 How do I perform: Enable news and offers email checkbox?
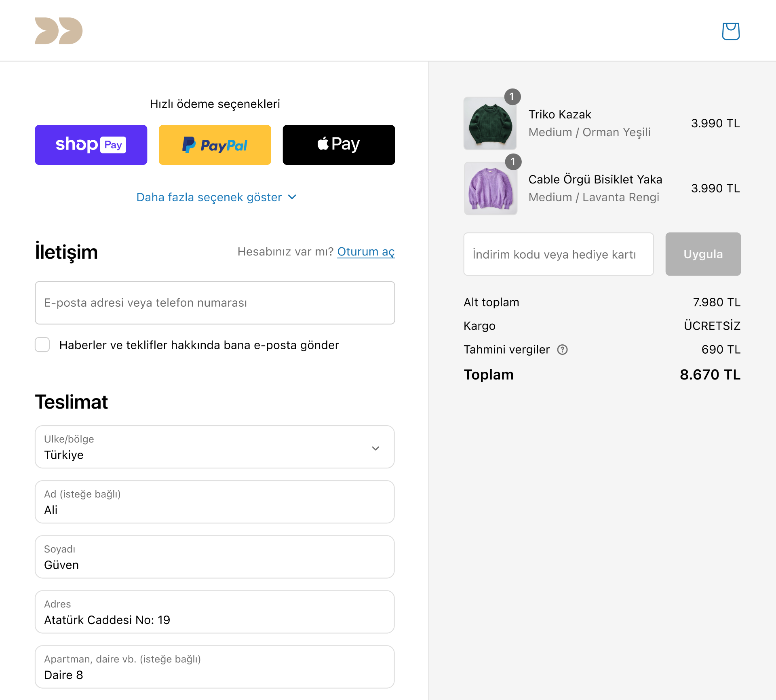click(x=42, y=345)
